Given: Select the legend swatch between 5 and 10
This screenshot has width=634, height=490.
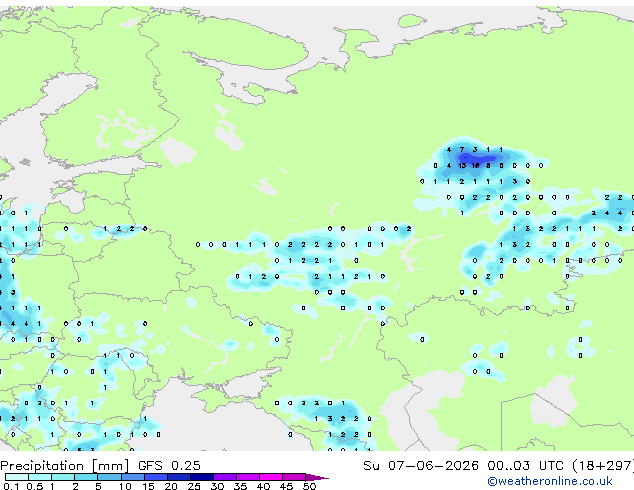Looking at the screenshot, I should pos(109,477).
